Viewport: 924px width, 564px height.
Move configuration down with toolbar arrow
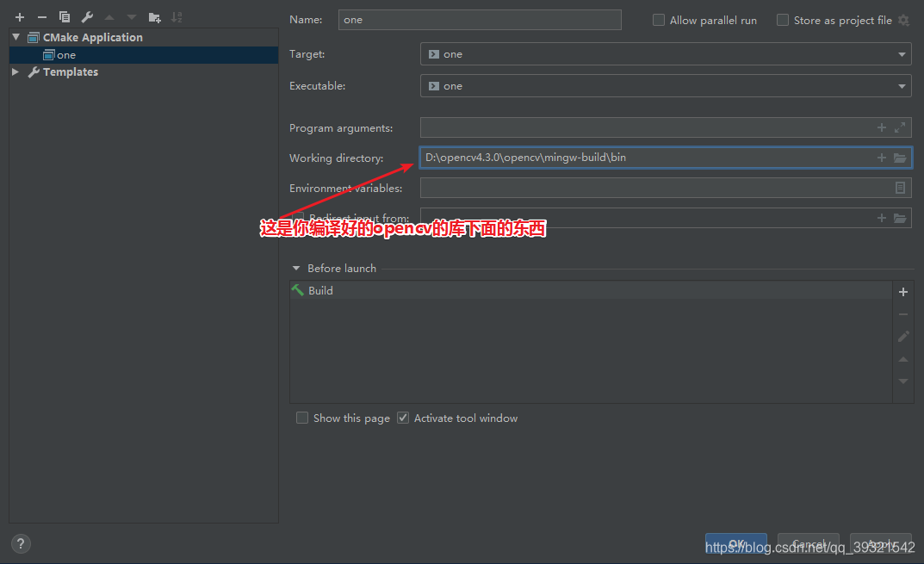coord(132,17)
